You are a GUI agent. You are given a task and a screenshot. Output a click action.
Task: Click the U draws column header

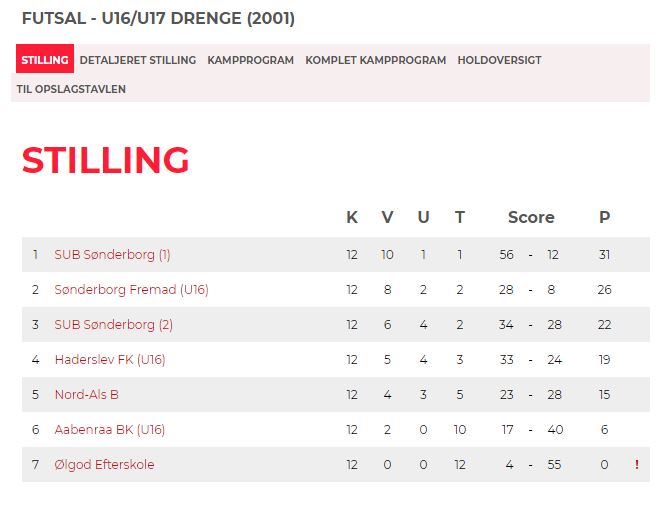423,217
